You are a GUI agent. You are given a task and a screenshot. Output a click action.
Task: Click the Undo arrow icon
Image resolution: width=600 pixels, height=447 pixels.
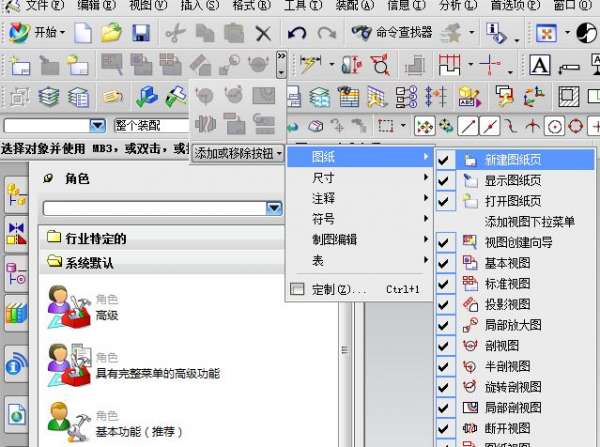tap(296, 34)
